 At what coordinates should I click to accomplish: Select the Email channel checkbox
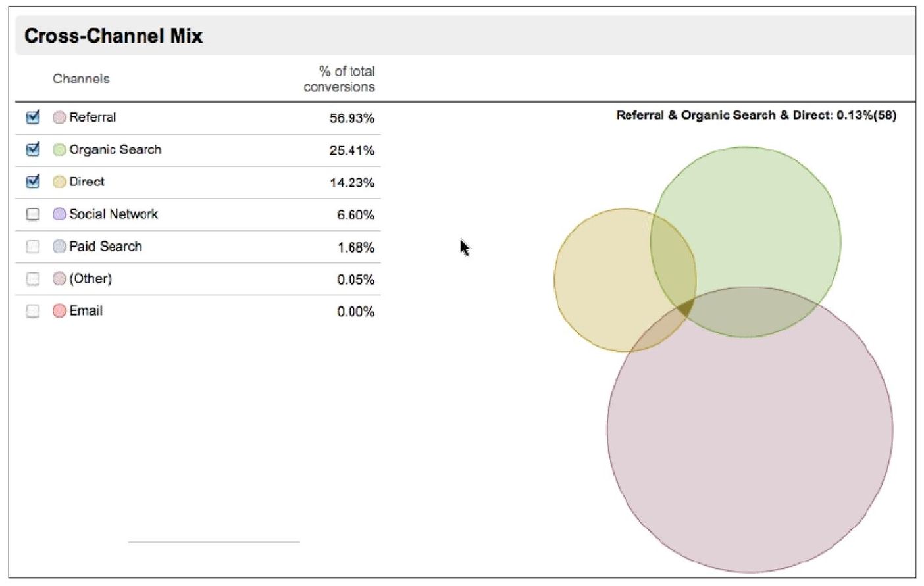[x=33, y=311]
